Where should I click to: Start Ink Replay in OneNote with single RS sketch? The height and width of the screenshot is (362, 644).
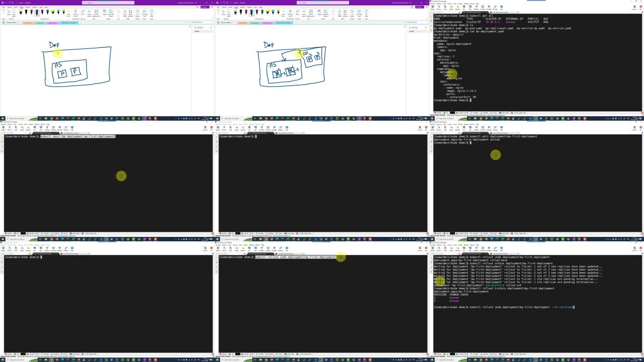point(137,14)
